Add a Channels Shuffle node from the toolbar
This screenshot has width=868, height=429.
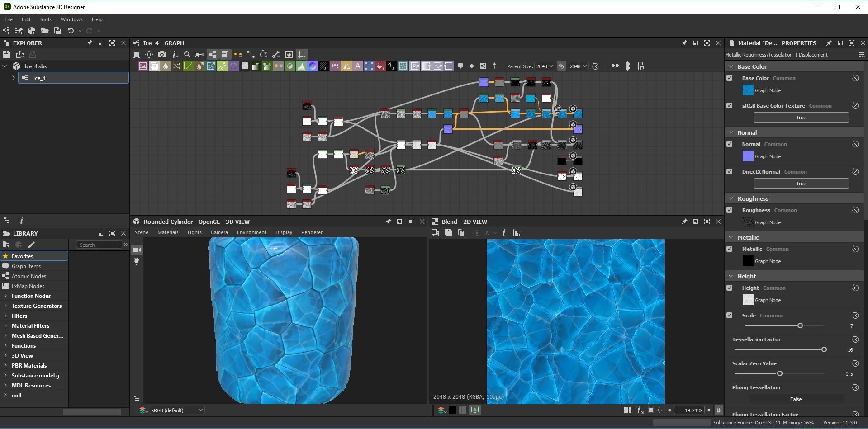pos(177,66)
